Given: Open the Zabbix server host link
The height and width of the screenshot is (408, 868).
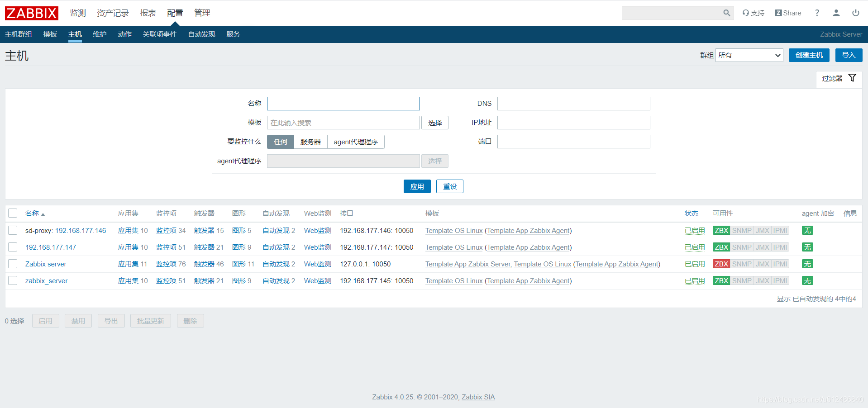Looking at the screenshot, I should point(46,264).
